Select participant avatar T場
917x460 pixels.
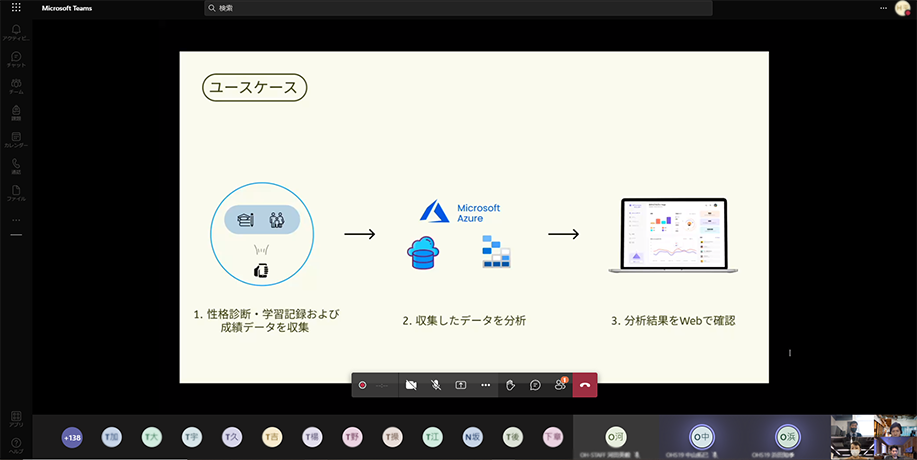pyautogui.click(x=313, y=437)
